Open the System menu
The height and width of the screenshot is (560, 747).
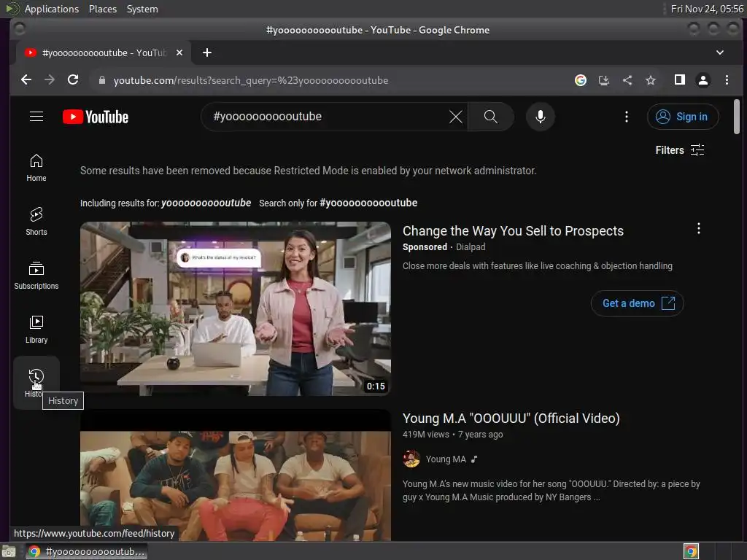142,9
